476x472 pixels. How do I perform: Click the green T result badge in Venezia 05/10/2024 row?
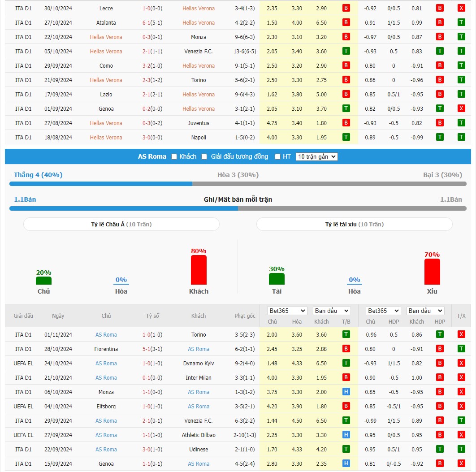pyautogui.click(x=346, y=51)
